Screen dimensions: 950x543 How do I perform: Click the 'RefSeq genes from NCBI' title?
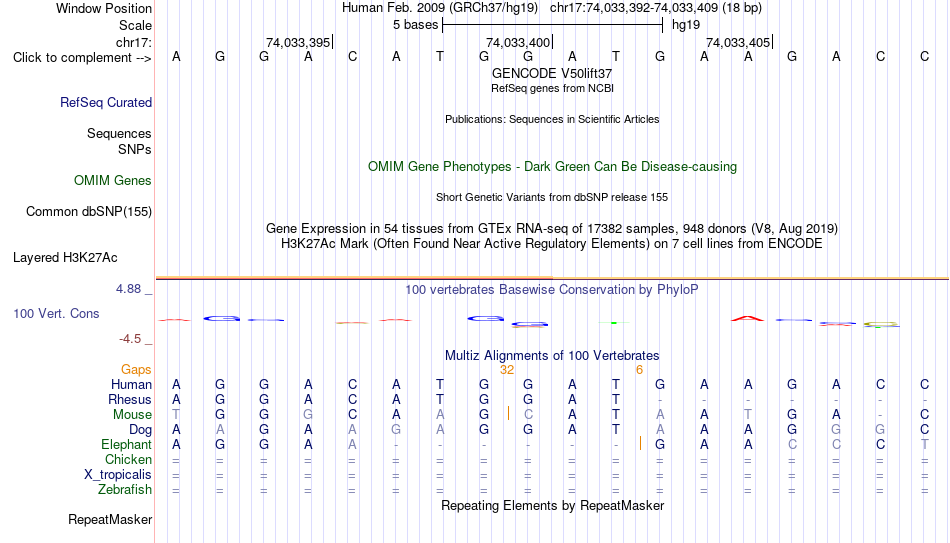point(552,88)
